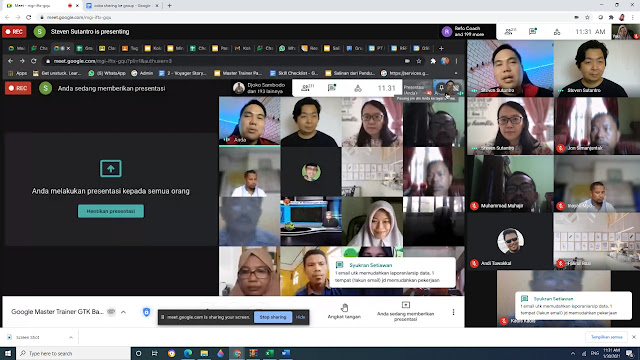
Task: Click the Chrome profile avatar
Action: (x=622, y=17)
